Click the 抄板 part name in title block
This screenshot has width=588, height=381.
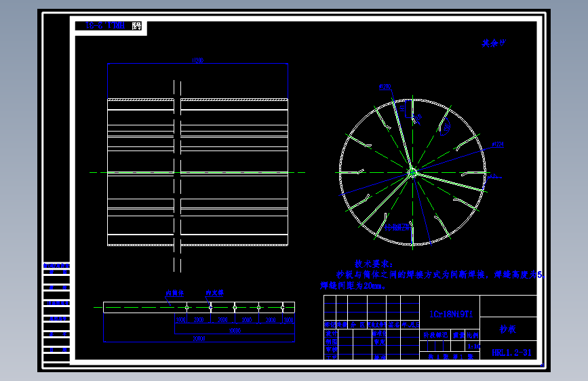click(x=508, y=329)
